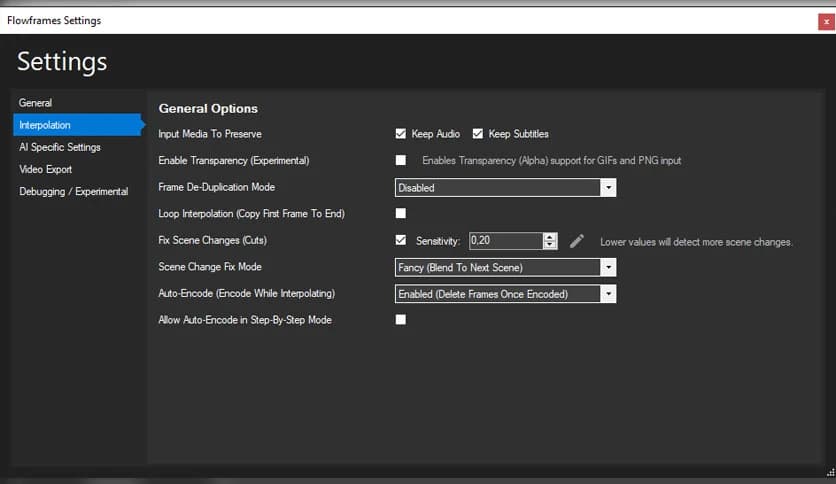This screenshot has height=484, width=836.
Task: Click the Input Media To Preserve label
Action: [210, 134]
